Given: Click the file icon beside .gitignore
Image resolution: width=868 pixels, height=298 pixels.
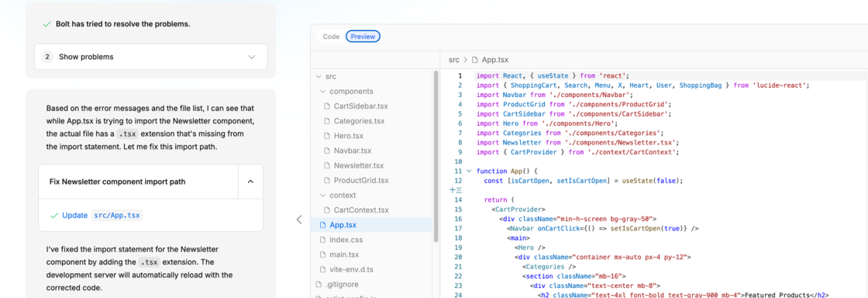Looking at the screenshot, I should (319, 285).
